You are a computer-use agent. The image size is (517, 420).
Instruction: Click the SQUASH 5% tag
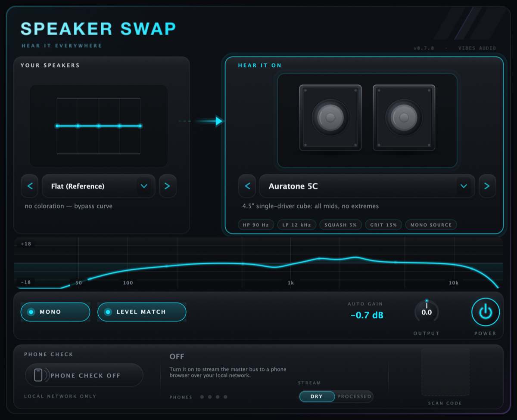tap(340, 225)
